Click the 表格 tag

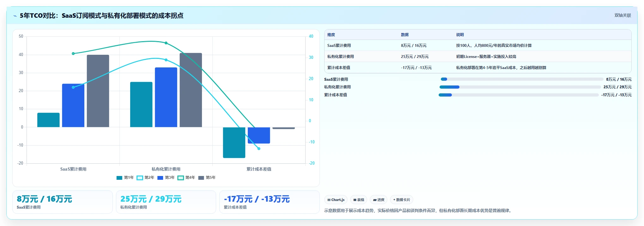359,200
